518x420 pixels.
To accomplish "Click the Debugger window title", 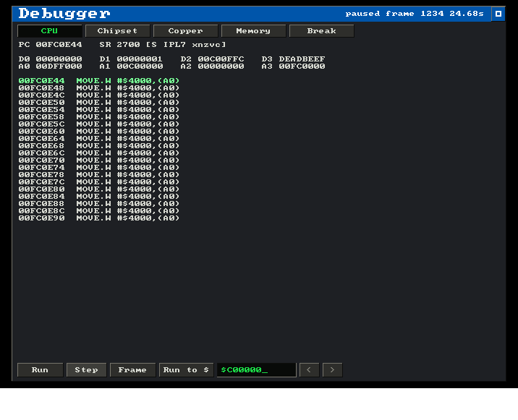I will click(x=64, y=14).
